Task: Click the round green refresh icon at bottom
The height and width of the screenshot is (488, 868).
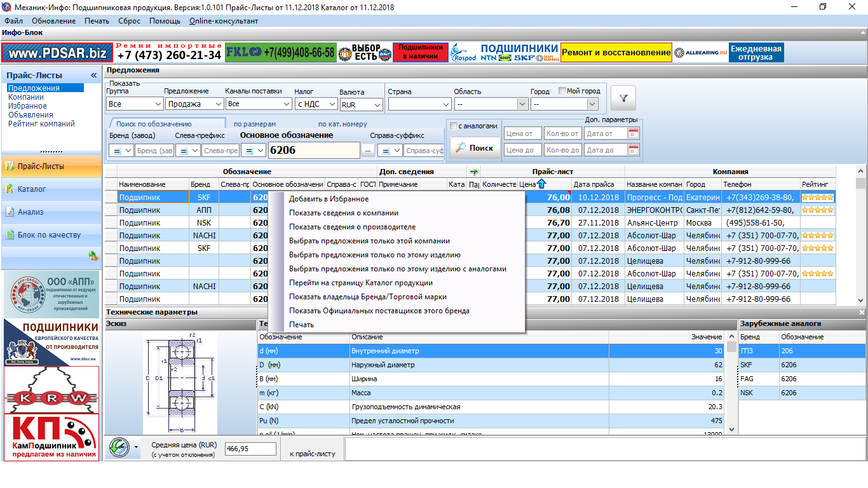Action: click(x=119, y=447)
